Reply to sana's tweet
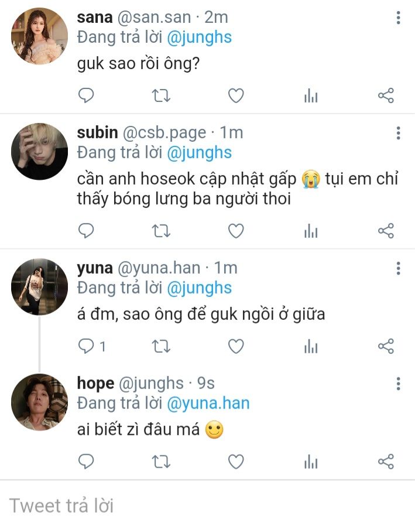Screen dimensions: 415x532 [x=86, y=96]
